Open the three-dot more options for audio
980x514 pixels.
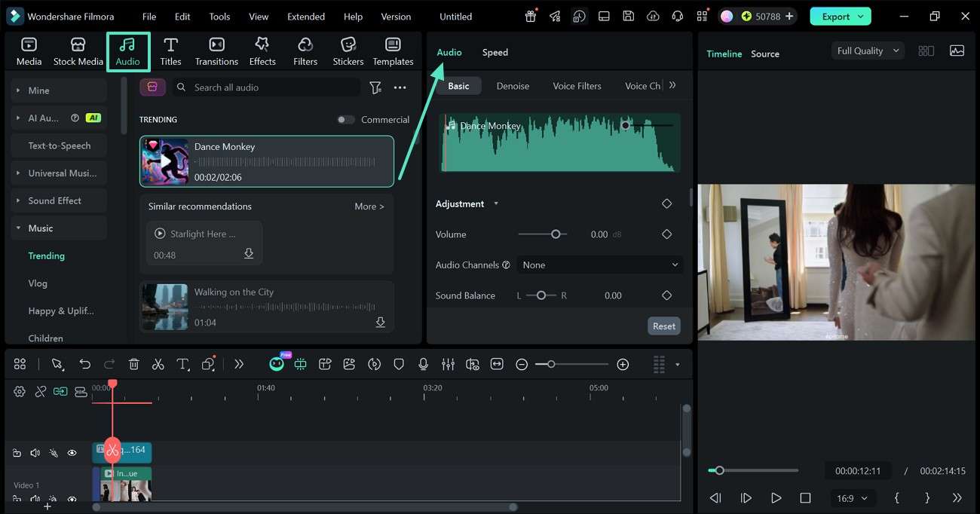pos(400,87)
